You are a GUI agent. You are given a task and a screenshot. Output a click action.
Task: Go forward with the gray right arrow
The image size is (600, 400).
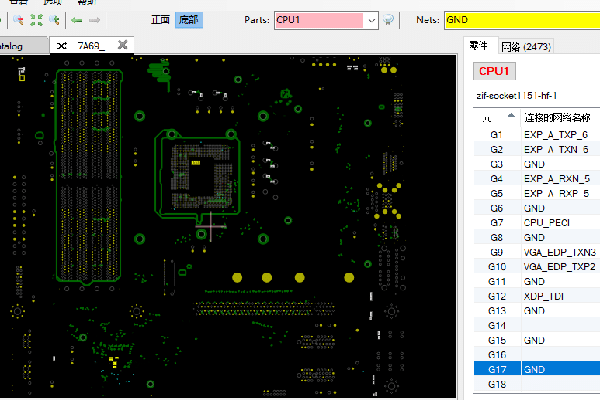[x=95, y=20]
